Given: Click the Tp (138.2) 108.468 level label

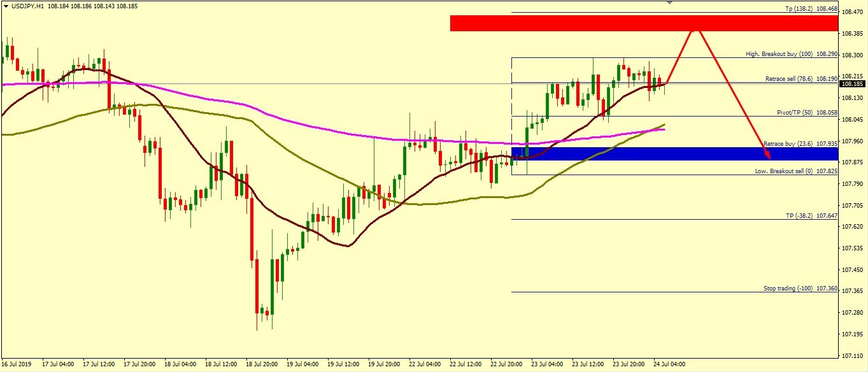Looking at the screenshot, I should pyautogui.click(x=810, y=9).
